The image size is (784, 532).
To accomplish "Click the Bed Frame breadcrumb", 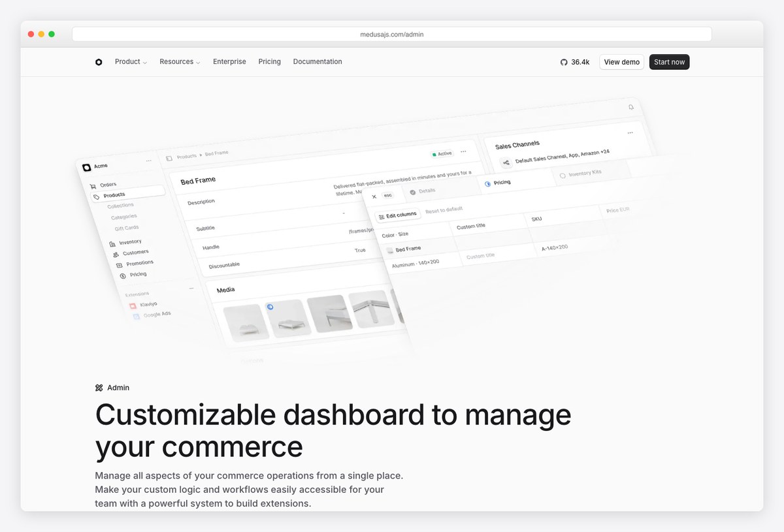I will (x=217, y=153).
